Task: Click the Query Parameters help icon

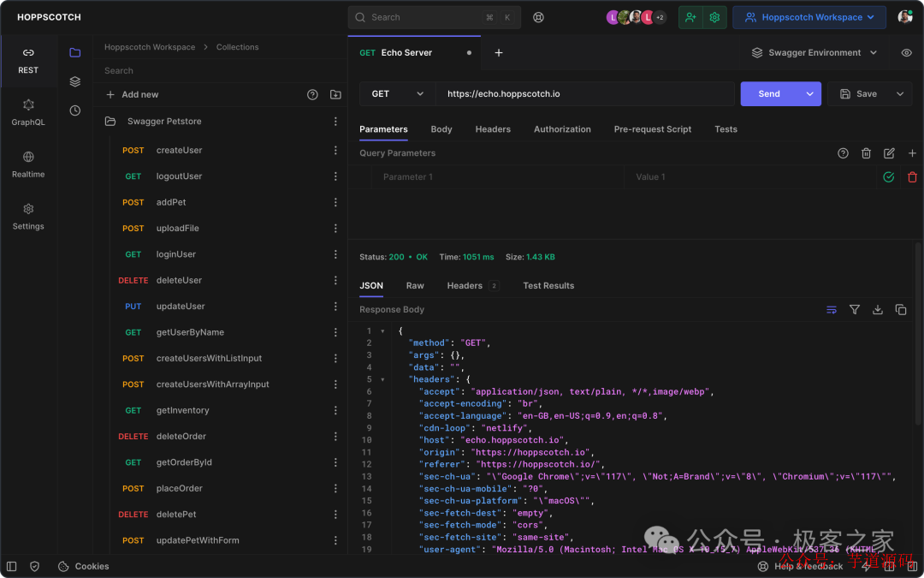Action: coord(843,153)
